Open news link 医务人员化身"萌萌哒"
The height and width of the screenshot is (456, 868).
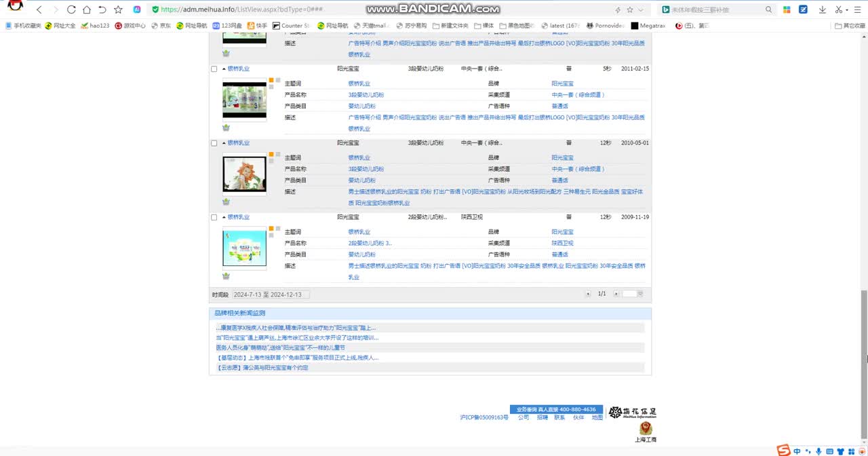pyautogui.click(x=280, y=347)
